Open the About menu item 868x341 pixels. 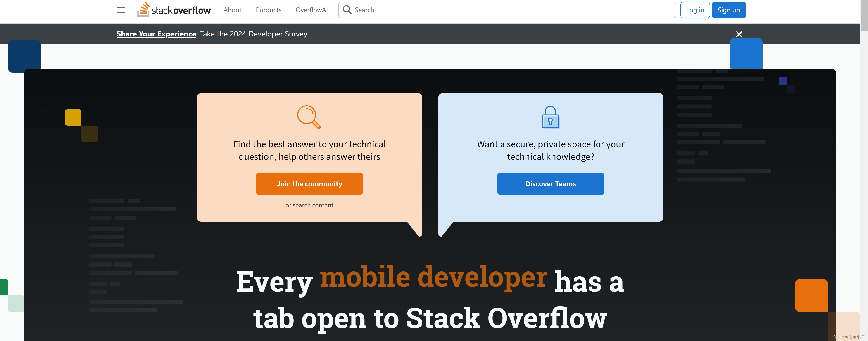point(232,10)
